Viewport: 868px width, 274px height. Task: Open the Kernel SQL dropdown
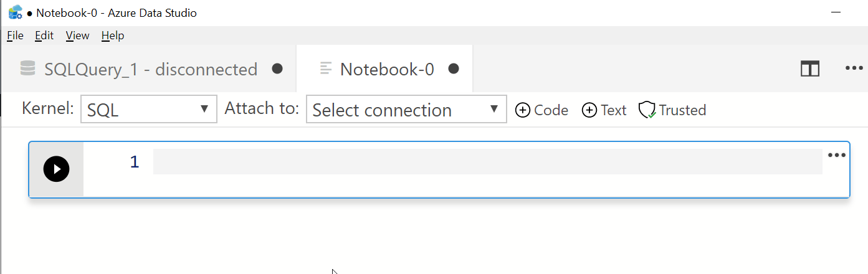coord(149,110)
